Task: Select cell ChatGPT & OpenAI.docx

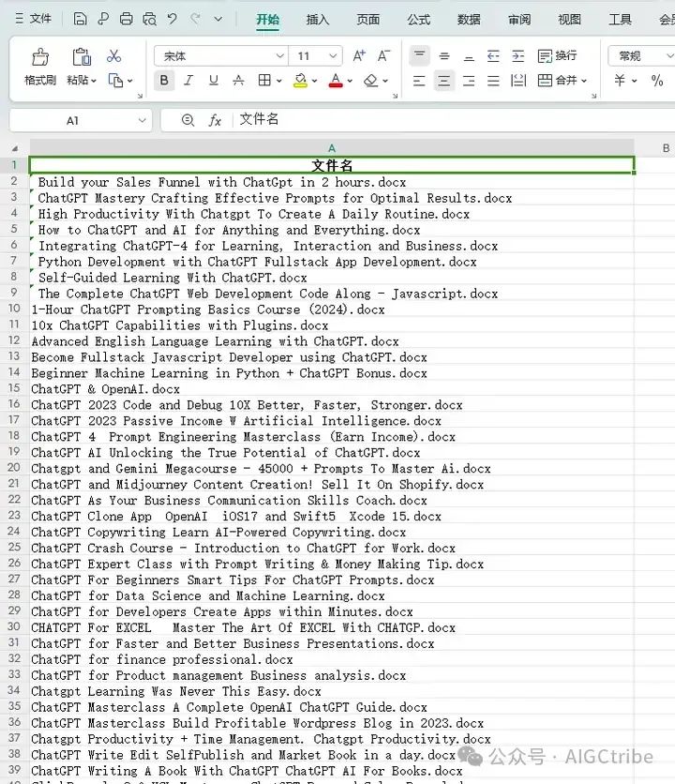Action: (x=332, y=389)
